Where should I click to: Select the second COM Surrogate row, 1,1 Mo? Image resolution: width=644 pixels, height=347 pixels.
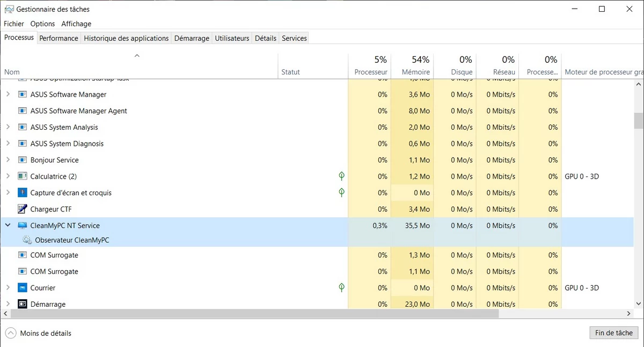317,271
